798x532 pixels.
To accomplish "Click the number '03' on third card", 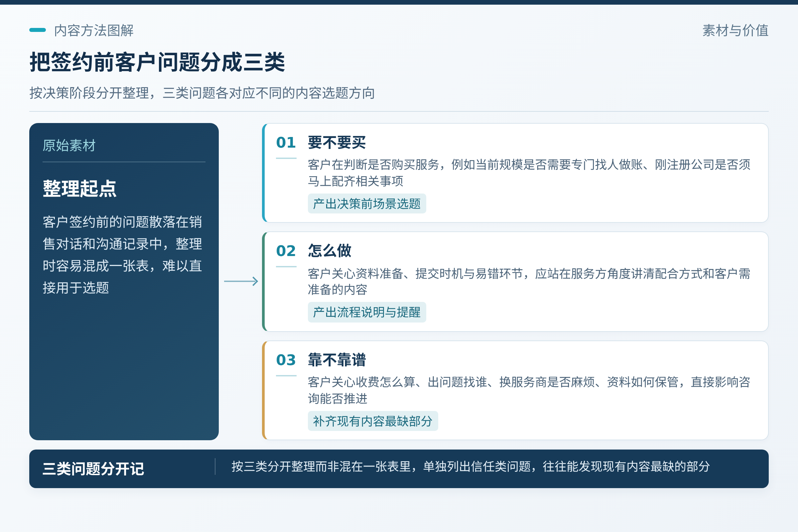I will (x=286, y=360).
